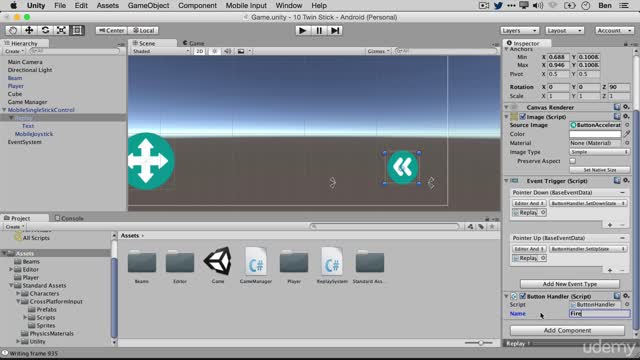
Task: Open the Layout dropdown
Action: (564, 31)
